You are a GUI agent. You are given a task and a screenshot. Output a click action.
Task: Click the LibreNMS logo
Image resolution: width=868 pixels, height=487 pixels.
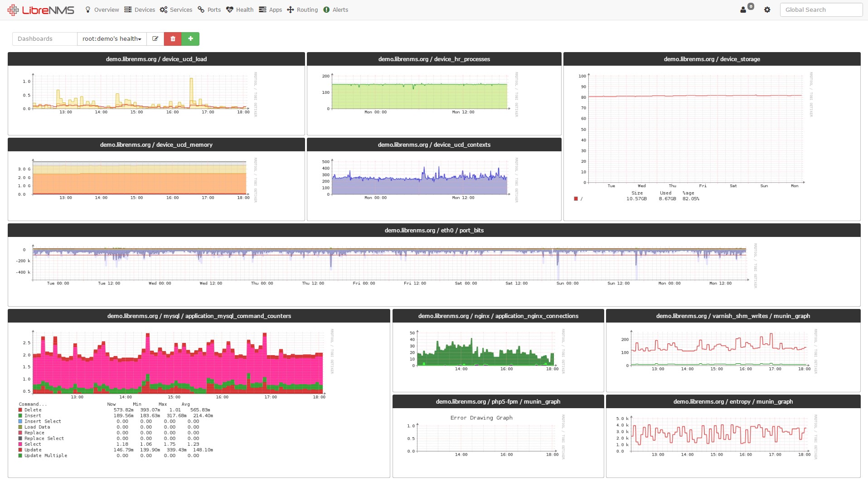pos(41,10)
